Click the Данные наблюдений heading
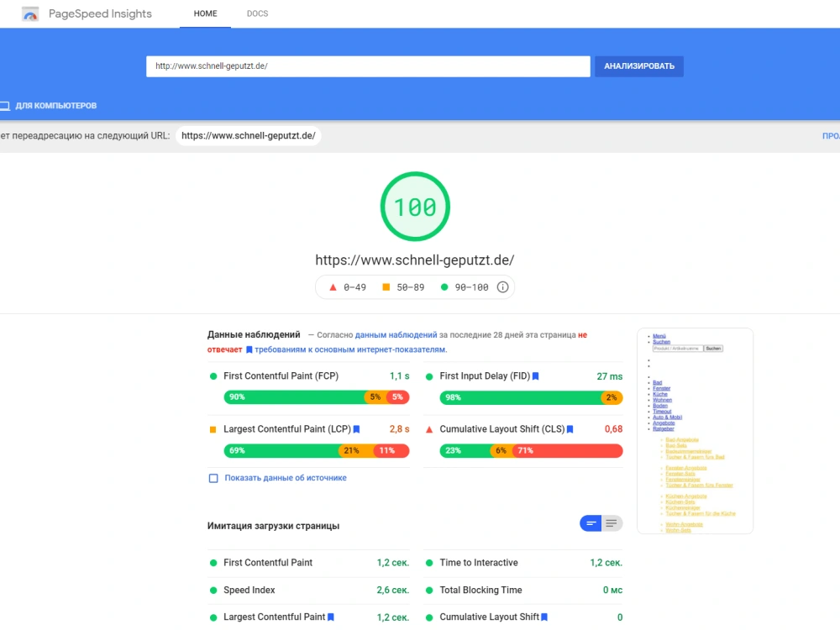The height and width of the screenshot is (630, 840). (x=254, y=334)
